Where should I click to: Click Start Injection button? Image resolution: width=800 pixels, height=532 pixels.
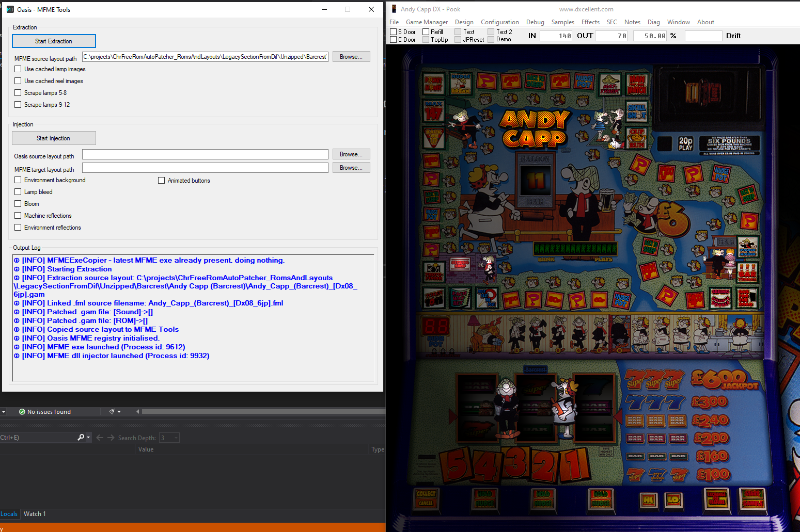[54, 138]
